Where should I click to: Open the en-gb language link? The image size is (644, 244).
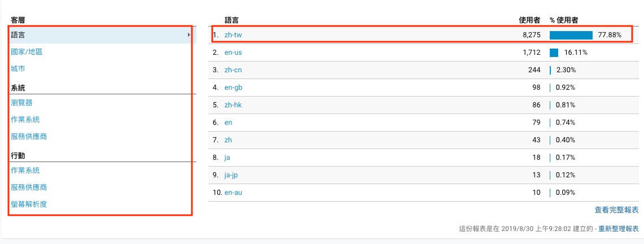[233, 88]
